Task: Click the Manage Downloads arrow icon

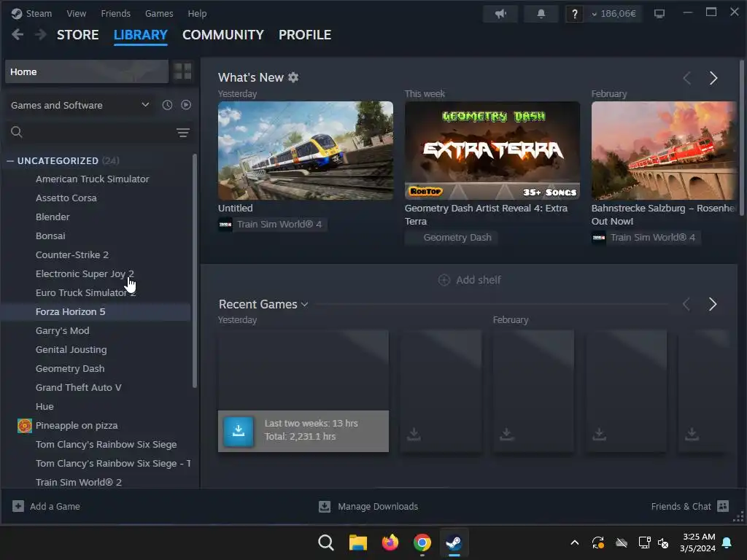Action: click(x=325, y=507)
